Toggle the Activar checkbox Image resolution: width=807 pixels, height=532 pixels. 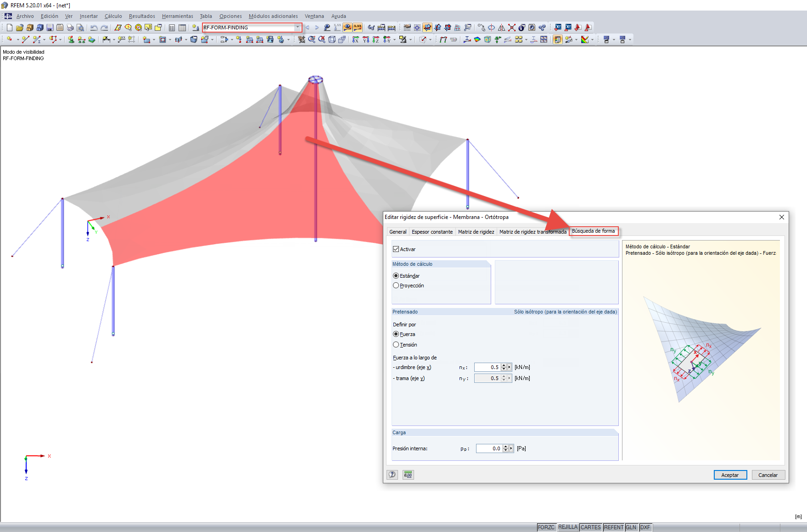tap(396, 249)
